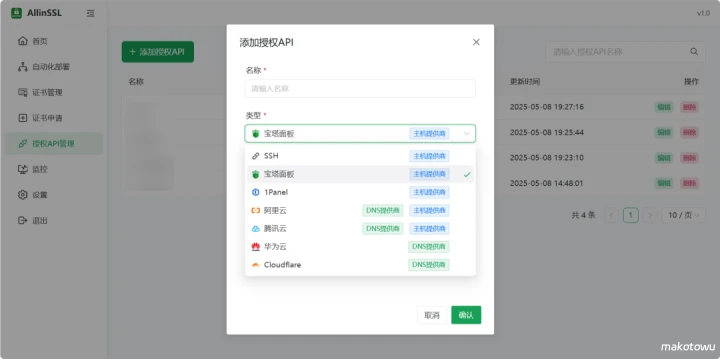Screen dimensions: 720x360
Task: Open 证书管理 in sidebar
Action: [x=54, y=92]
